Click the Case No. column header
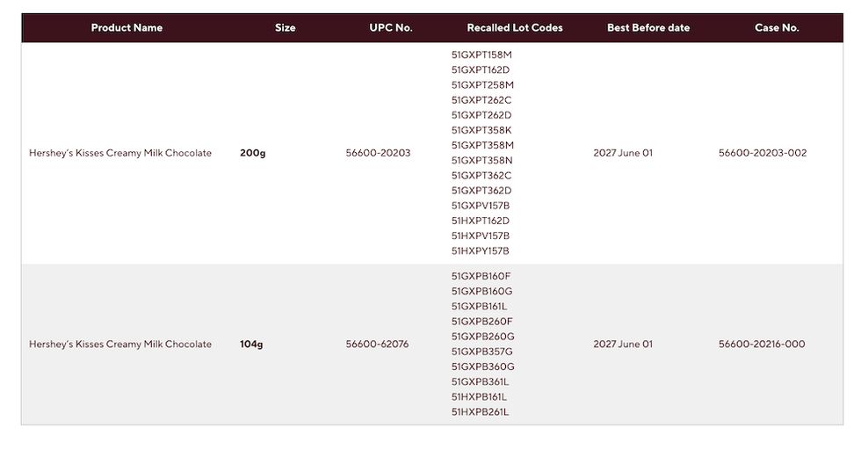Screen dimensions: 868x450 (x=777, y=27)
